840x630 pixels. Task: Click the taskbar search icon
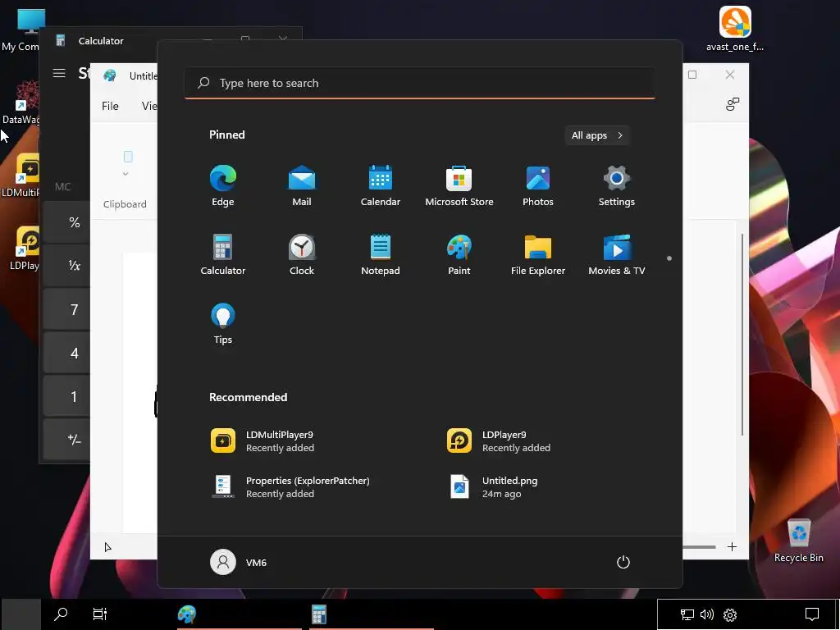tap(61, 614)
